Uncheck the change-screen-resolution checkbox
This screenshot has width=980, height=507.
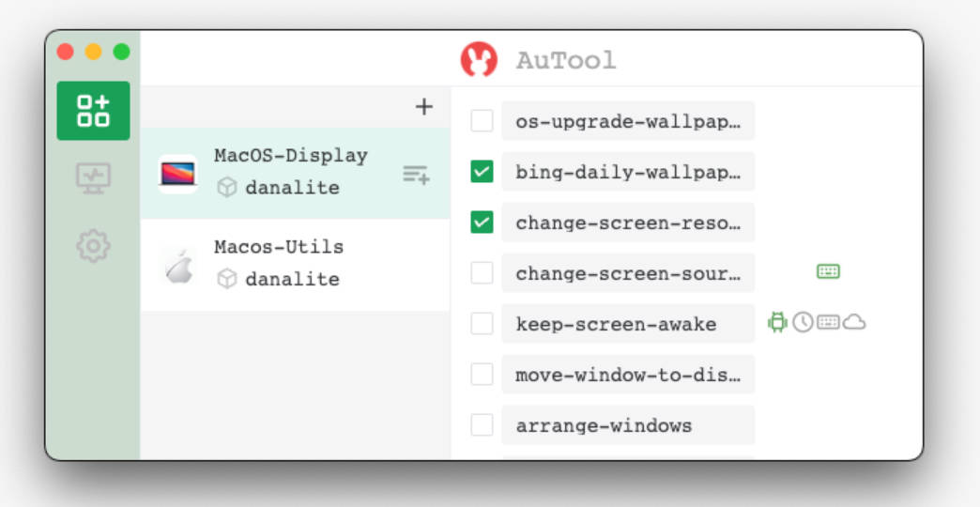point(482,223)
